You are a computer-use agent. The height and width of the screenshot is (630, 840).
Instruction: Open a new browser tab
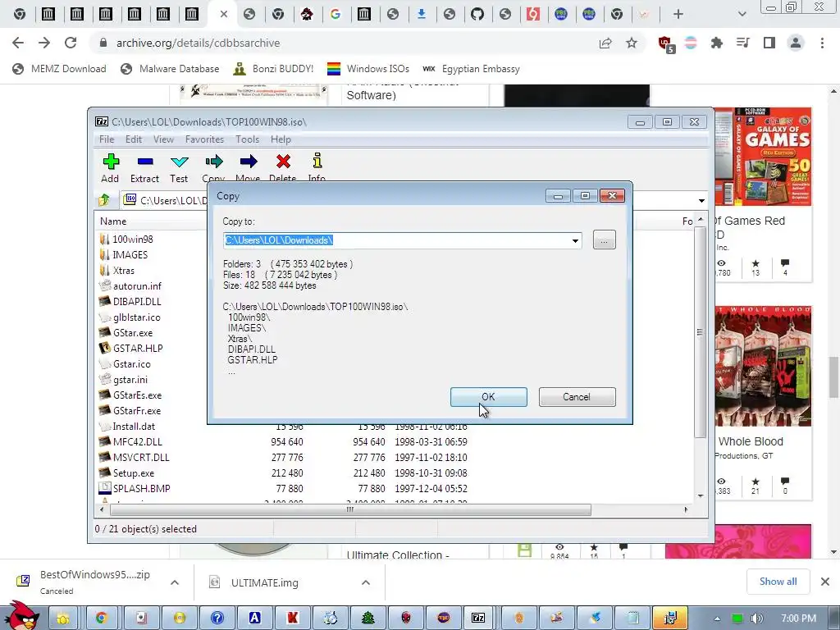click(678, 14)
